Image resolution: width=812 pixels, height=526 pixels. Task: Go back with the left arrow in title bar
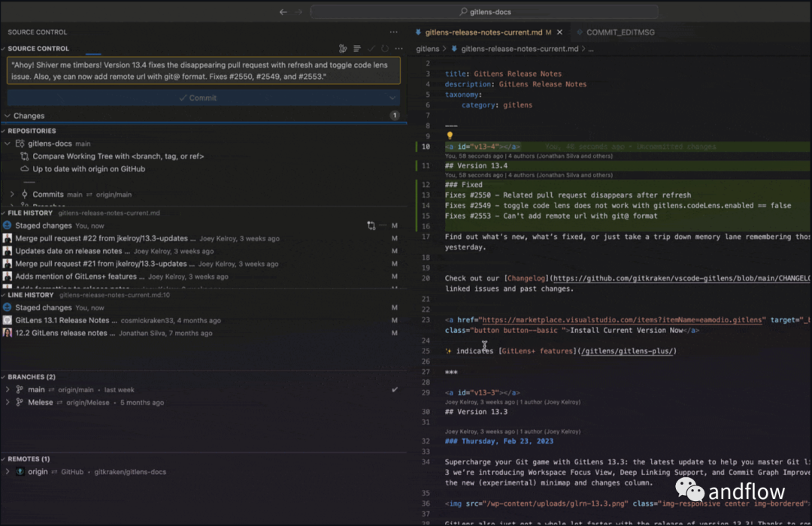pos(283,12)
